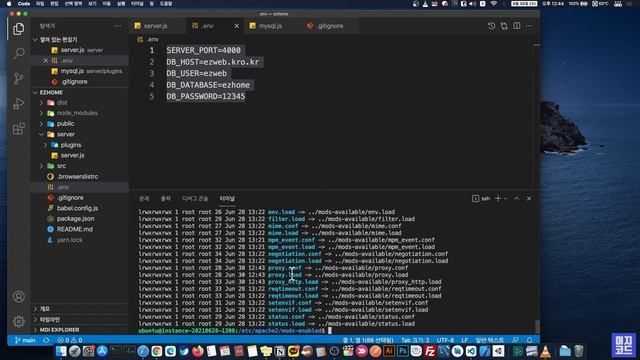Split the editor to the right
This screenshot has height=360, width=640.
click(517, 26)
